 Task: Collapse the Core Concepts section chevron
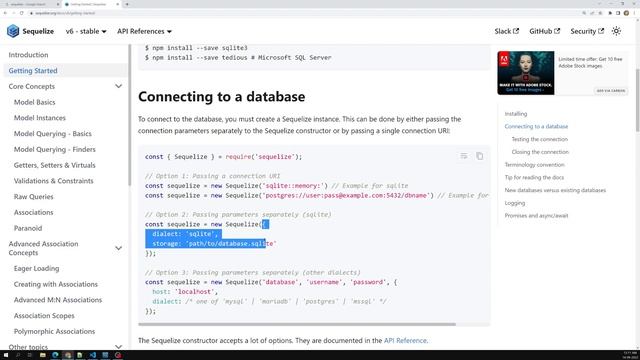pyautogui.click(x=118, y=86)
